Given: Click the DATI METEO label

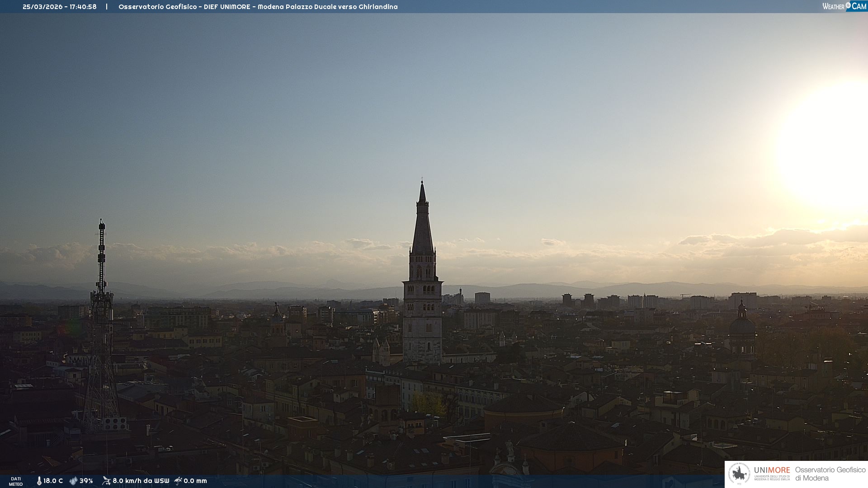Looking at the screenshot, I should pos(16,481).
